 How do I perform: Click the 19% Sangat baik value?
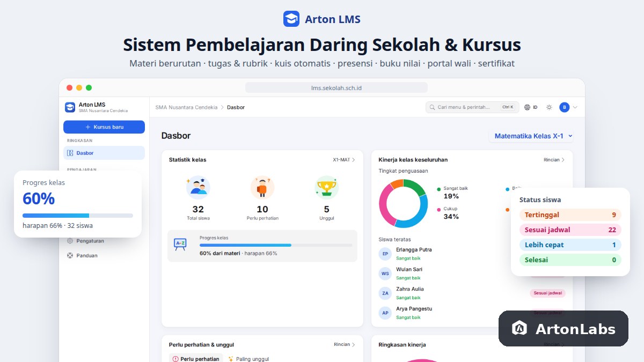point(451,196)
